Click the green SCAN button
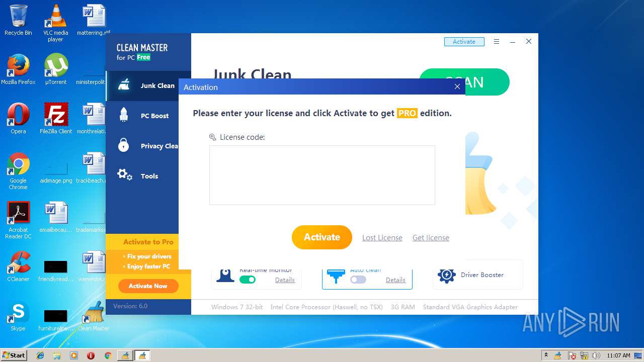This screenshot has height=362, width=644. pos(464,82)
